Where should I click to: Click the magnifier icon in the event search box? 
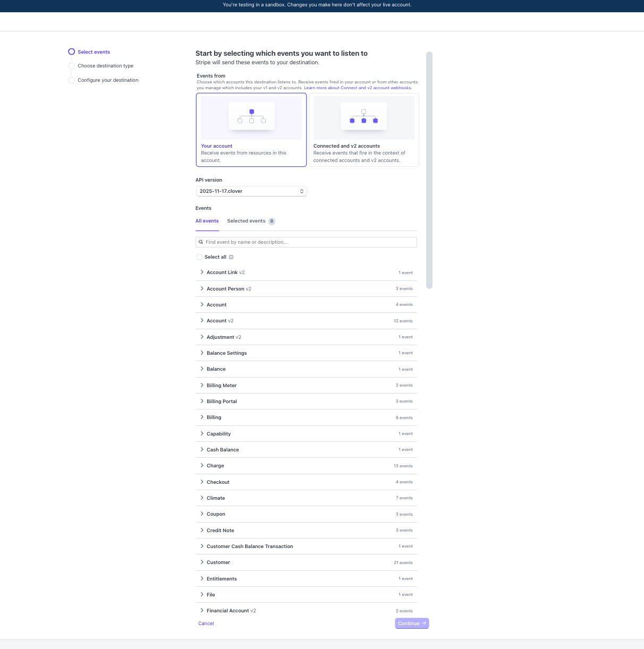pos(201,242)
